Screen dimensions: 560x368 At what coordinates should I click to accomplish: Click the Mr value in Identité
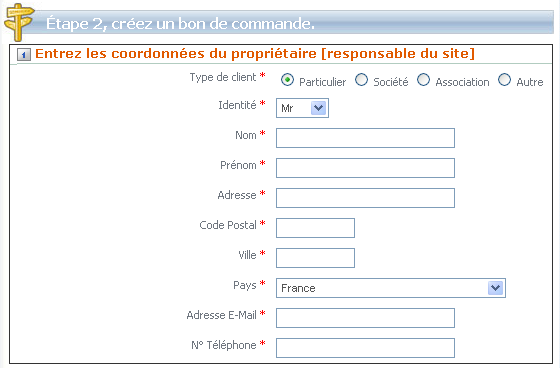[287, 108]
